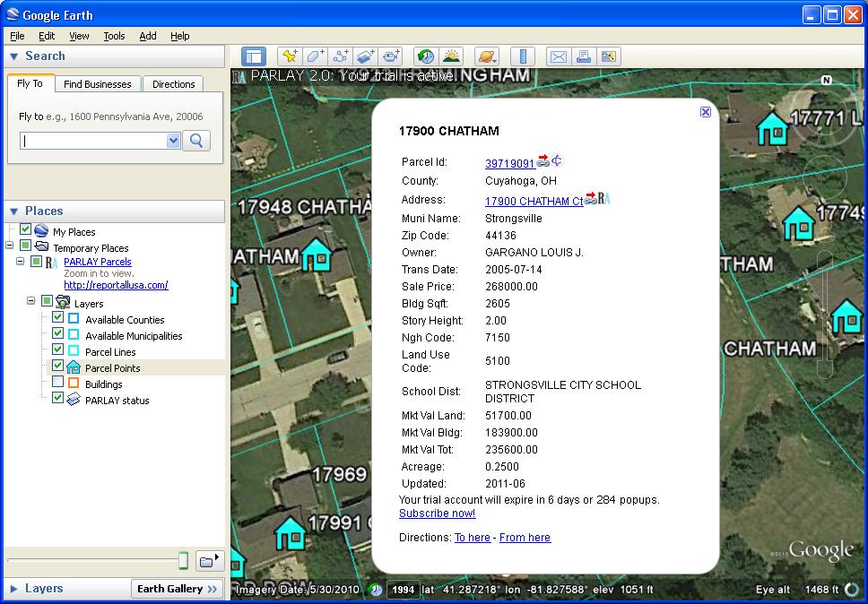Get directions From here
The width and height of the screenshot is (868, 604).
[x=525, y=538]
